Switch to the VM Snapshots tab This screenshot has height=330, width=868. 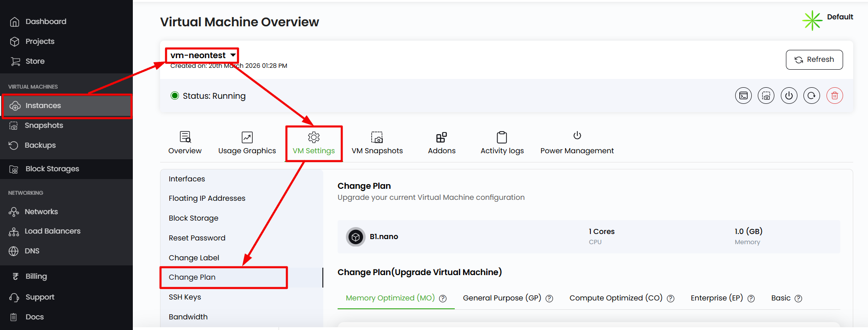[x=377, y=143]
